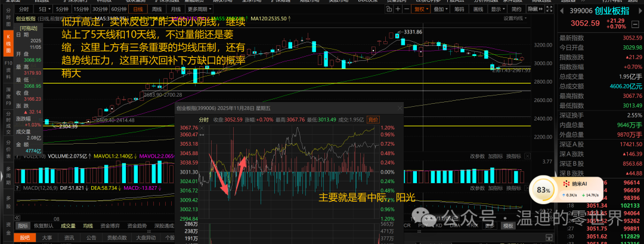Zoom in chart with plus icon
644x244 pixels.
pos(398,9)
